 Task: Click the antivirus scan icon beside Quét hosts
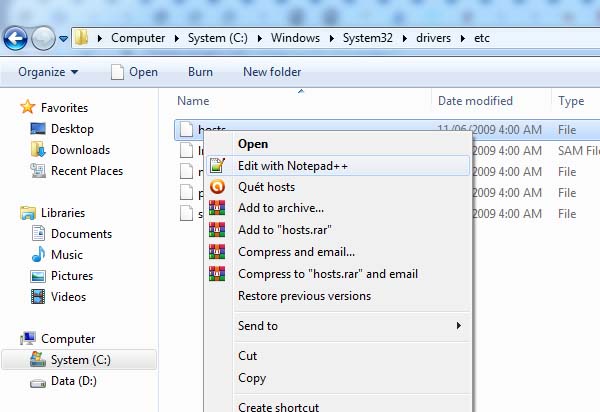[217, 187]
